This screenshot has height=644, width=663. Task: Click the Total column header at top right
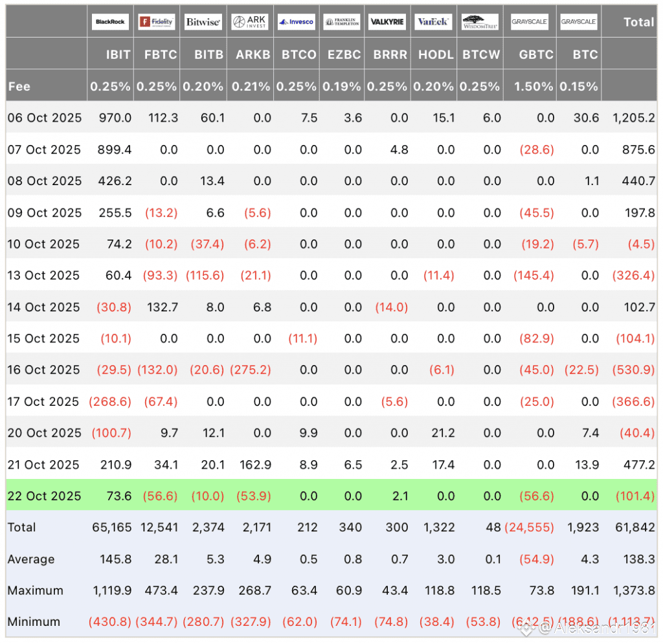638,22
